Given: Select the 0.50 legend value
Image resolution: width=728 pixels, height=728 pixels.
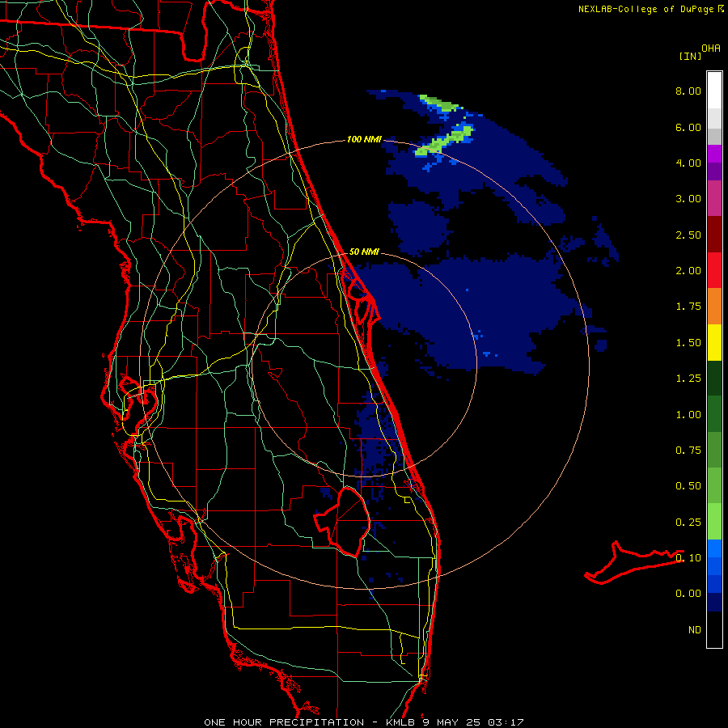Looking at the screenshot, I should coord(688,486).
